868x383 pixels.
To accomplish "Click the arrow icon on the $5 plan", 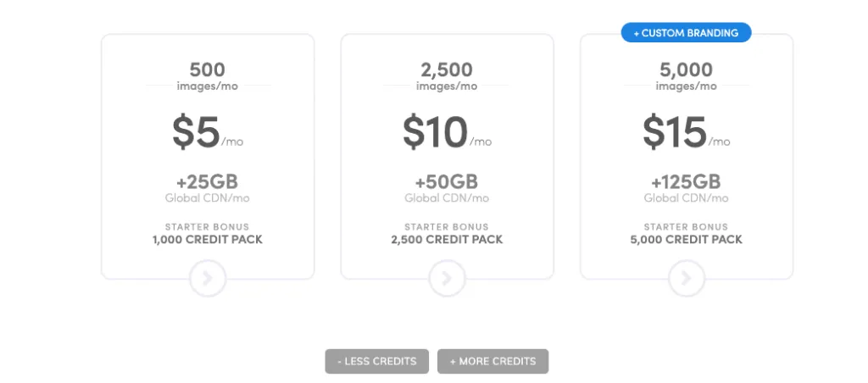I will (208, 278).
